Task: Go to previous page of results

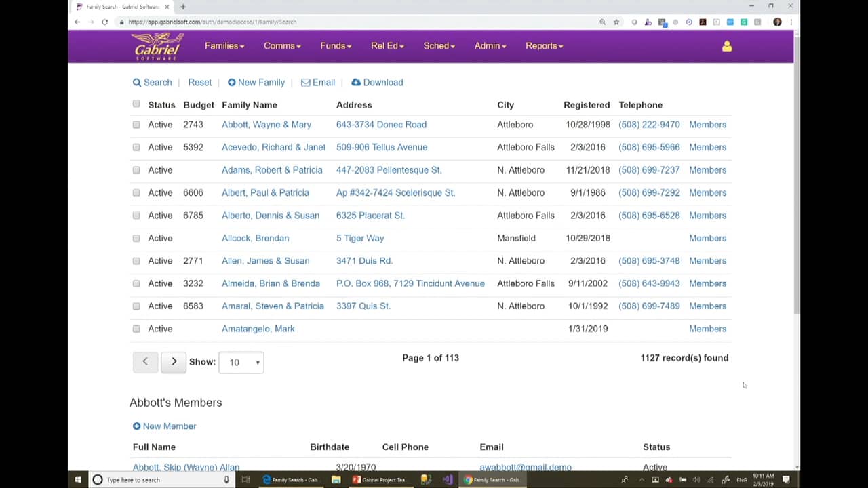Action: click(x=145, y=362)
